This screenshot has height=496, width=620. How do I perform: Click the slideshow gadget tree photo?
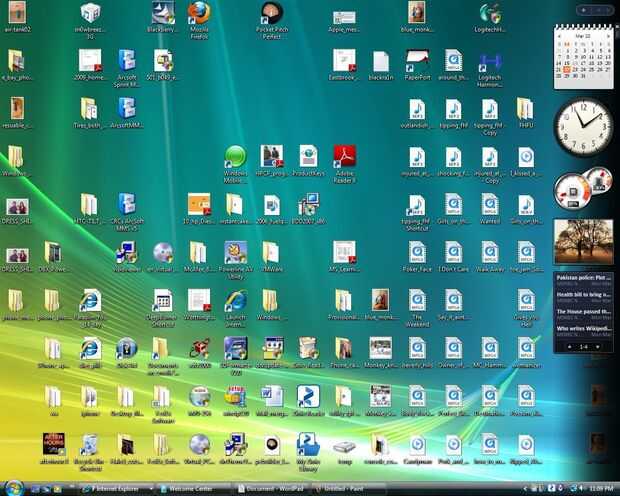[584, 242]
